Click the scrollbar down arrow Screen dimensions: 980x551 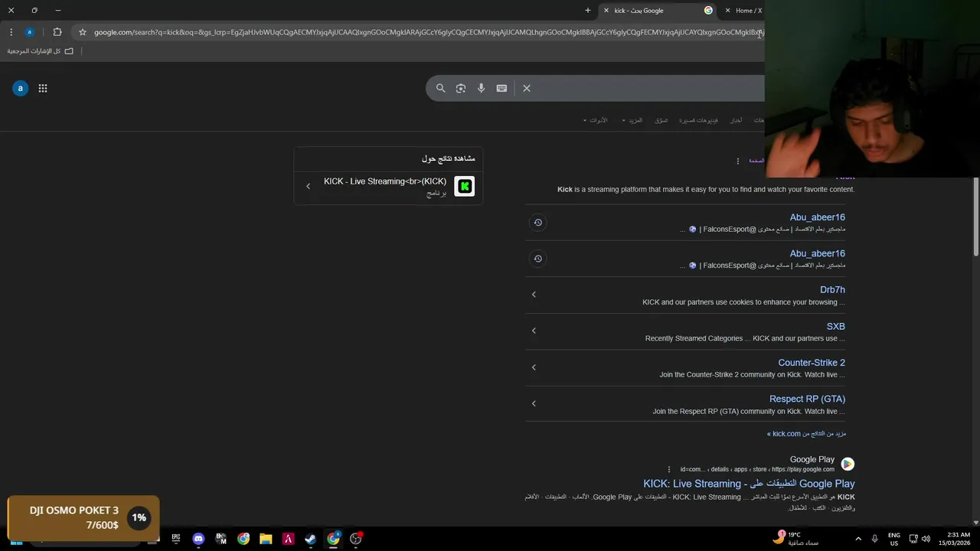pyautogui.click(x=976, y=523)
